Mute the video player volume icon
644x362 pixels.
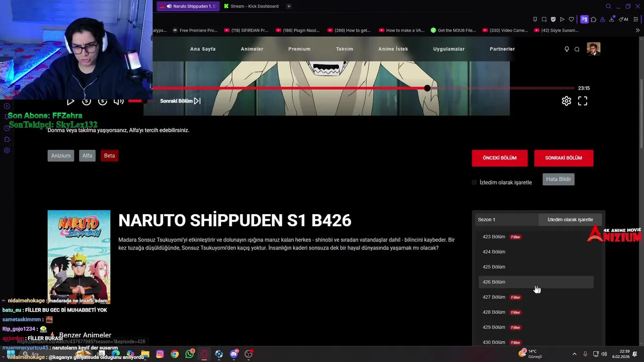(x=119, y=101)
